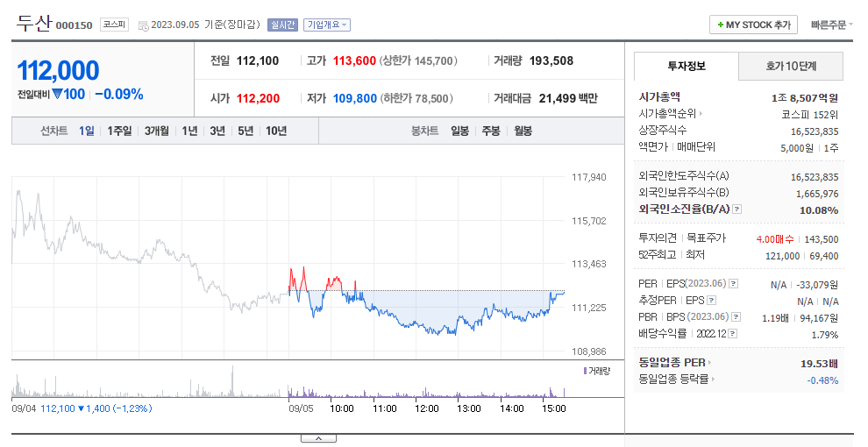
Task: Open help icon next to PBR BPS(2023.06)
Action: (x=736, y=317)
